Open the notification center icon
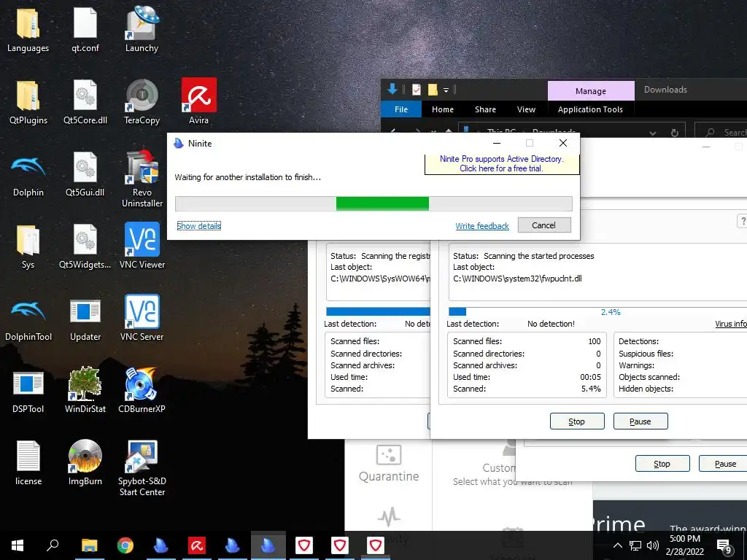Screen dimensions: 747x560 [724, 546]
